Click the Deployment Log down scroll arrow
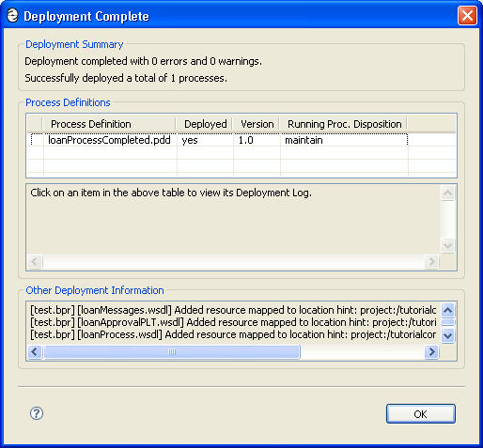483x448 pixels. coord(448,245)
